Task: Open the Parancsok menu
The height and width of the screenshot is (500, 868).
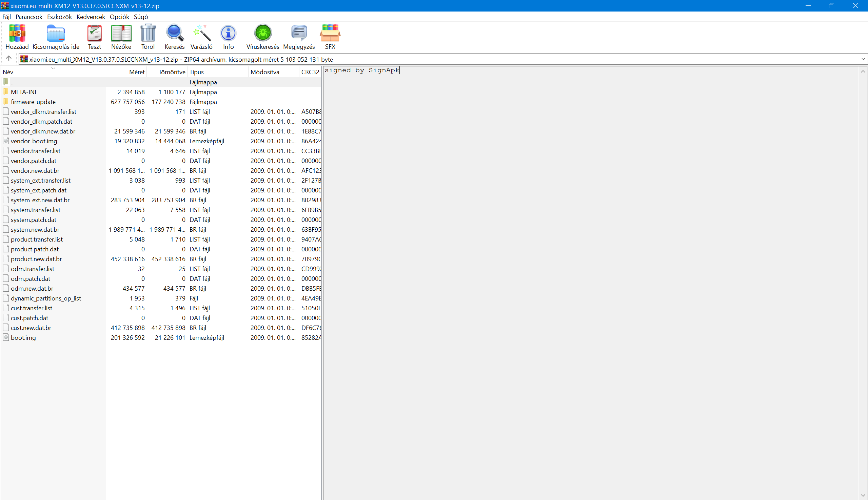Action: pyautogui.click(x=29, y=17)
